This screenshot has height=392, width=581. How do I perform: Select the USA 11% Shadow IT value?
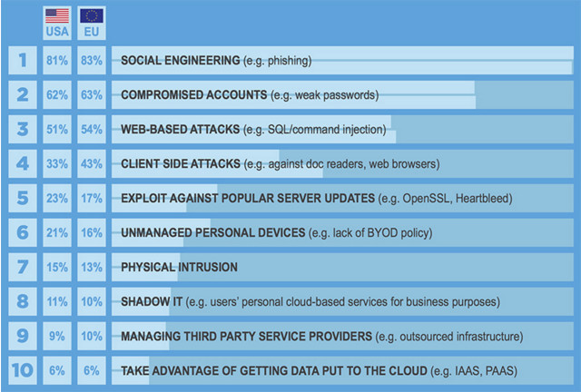[57, 301]
